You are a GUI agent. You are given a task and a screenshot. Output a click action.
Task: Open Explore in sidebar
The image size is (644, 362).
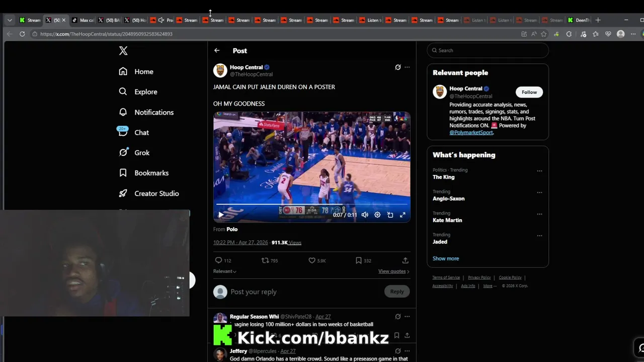point(138,92)
